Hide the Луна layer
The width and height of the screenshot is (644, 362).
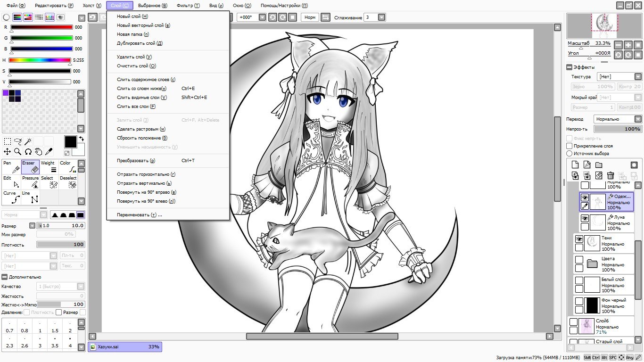point(585,219)
